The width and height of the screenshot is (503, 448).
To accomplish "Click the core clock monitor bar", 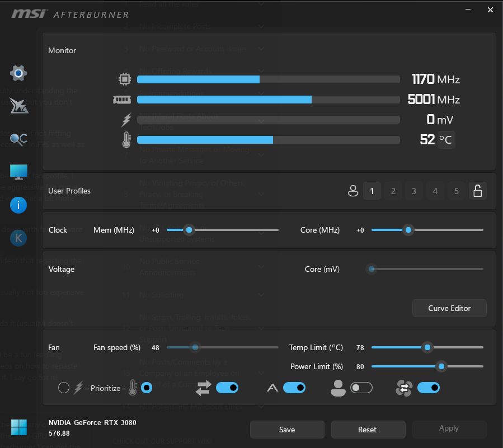I will point(269,79).
